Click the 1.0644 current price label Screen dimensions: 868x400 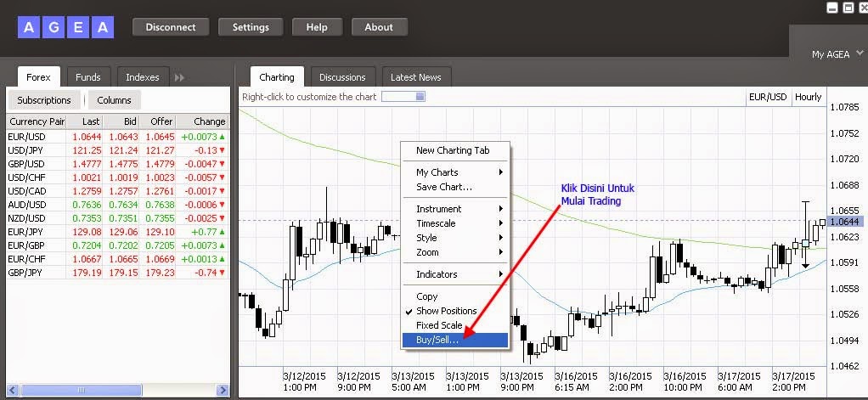[x=845, y=222]
